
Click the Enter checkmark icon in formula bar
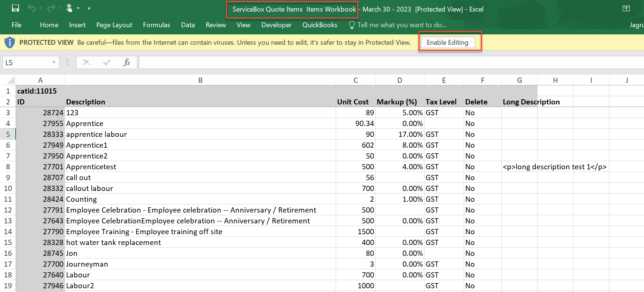[x=107, y=62]
